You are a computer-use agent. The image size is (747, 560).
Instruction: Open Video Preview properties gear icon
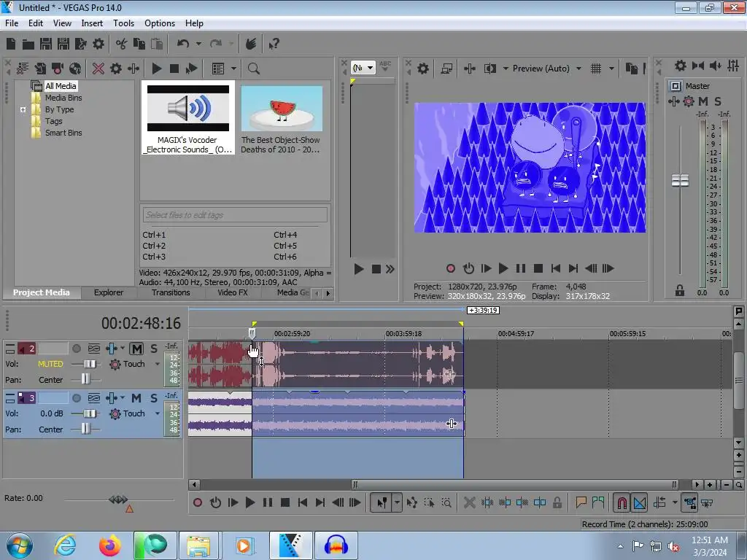[423, 69]
